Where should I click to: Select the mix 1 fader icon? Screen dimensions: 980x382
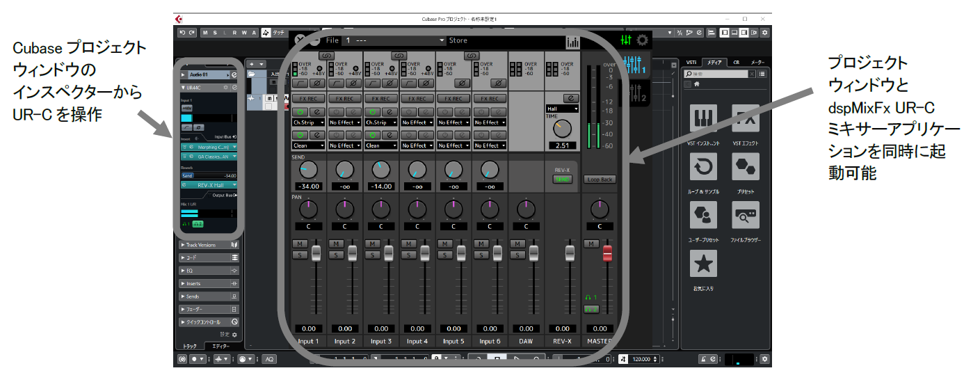634,65
